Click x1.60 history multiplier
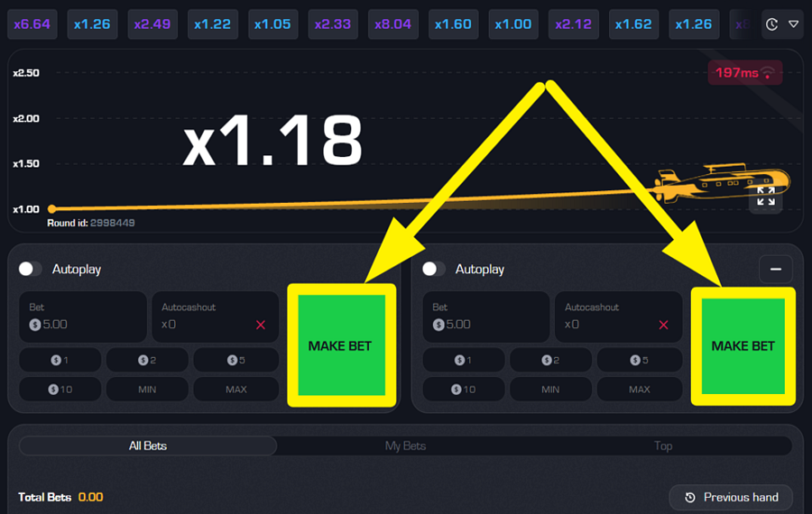This screenshot has width=812, height=514. (453, 24)
